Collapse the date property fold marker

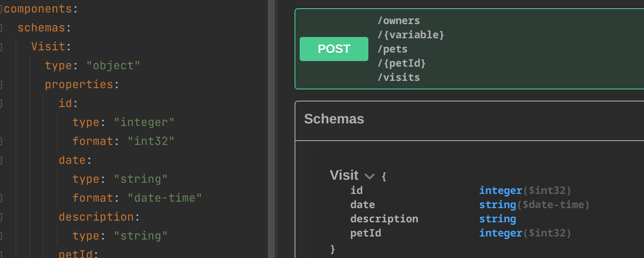pos(1,160)
